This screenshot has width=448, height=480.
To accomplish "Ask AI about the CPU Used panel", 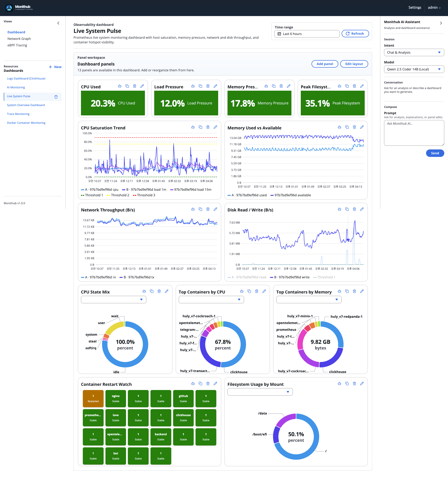I will (x=119, y=86).
